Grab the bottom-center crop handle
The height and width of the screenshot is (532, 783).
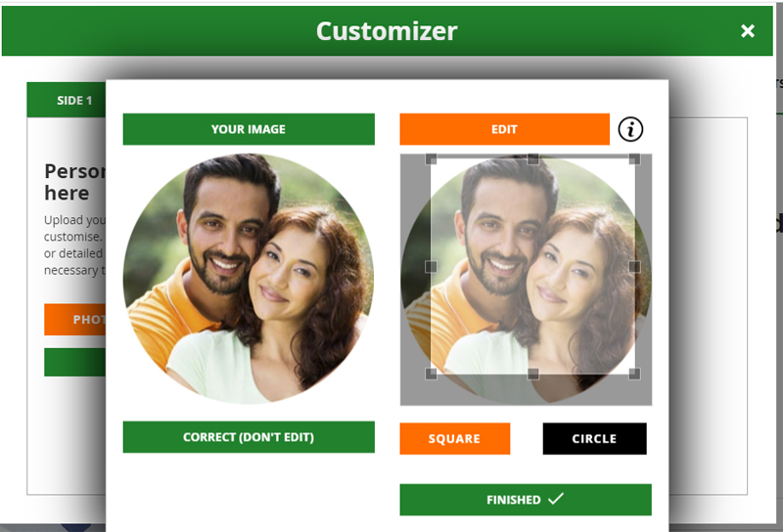coord(532,374)
